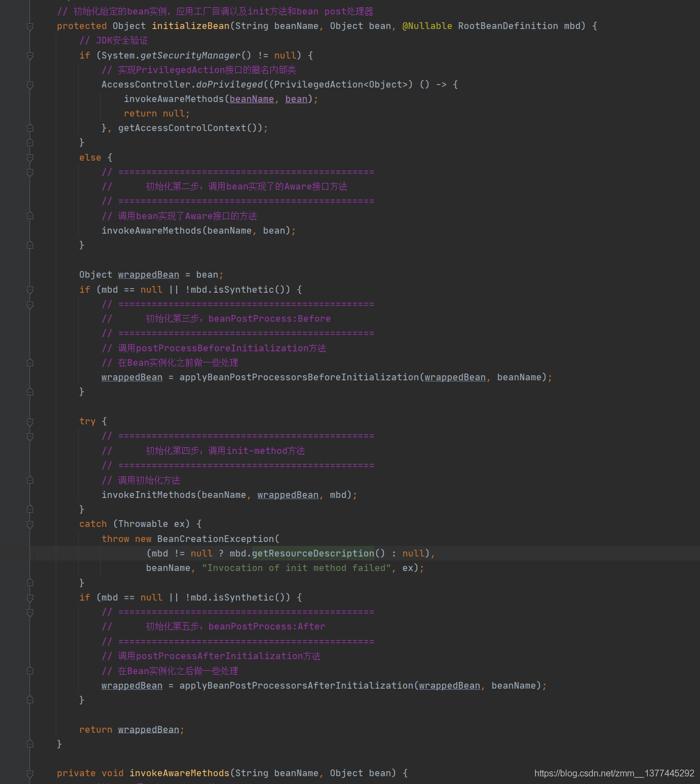Collapse the initializeBean method via its gutter fold marker

(30, 26)
